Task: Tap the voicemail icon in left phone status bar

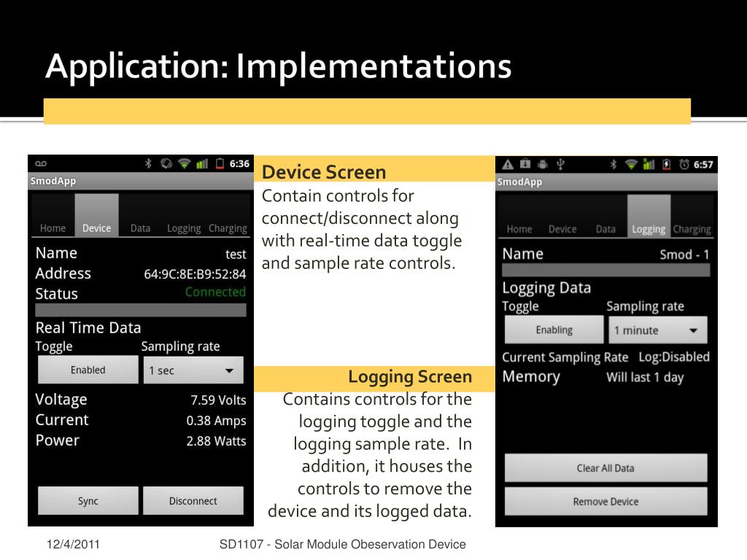Action: (x=41, y=164)
